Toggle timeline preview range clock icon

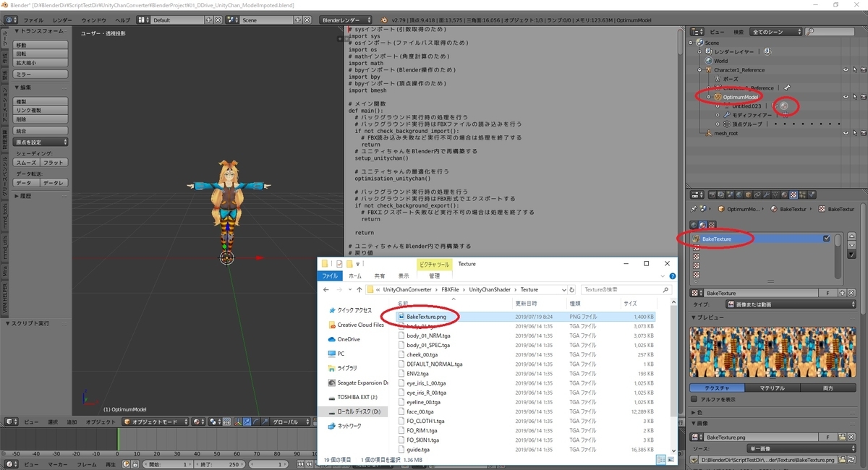tap(125, 464)
